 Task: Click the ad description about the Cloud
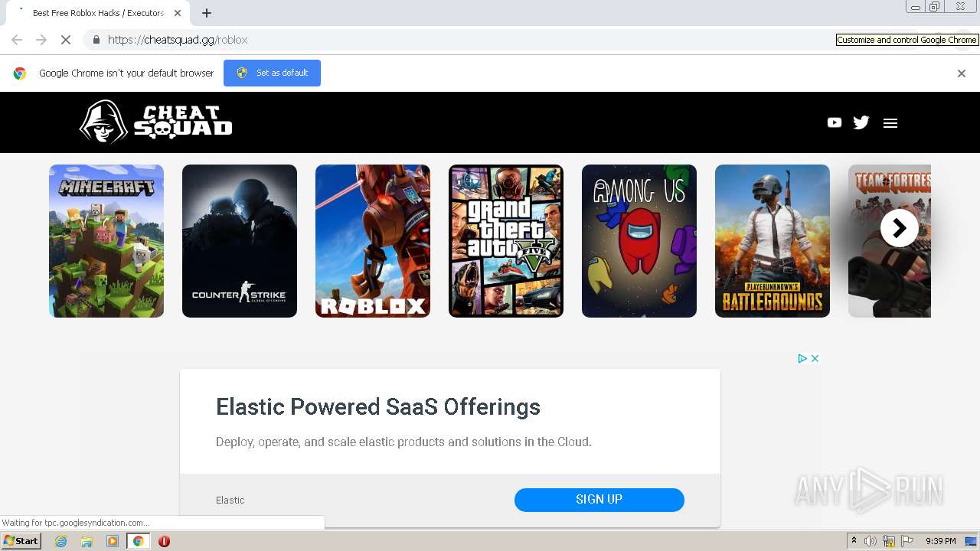click(x=403, y=442)
